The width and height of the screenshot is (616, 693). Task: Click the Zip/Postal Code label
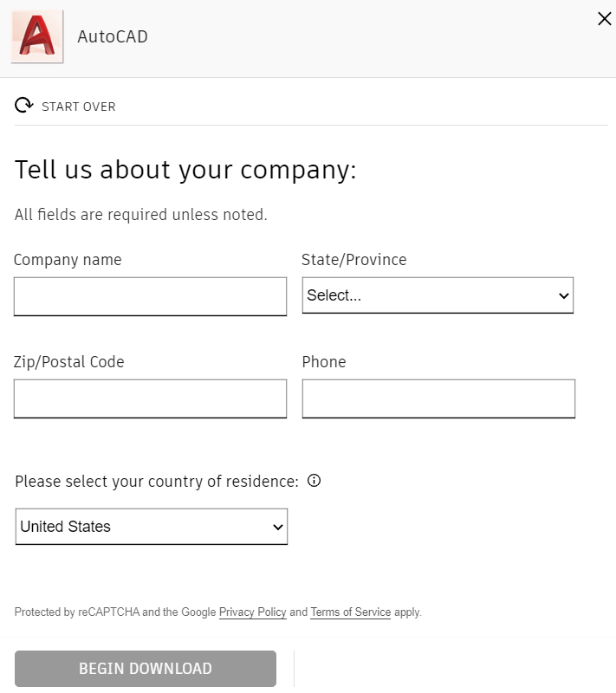pos(69,362)
